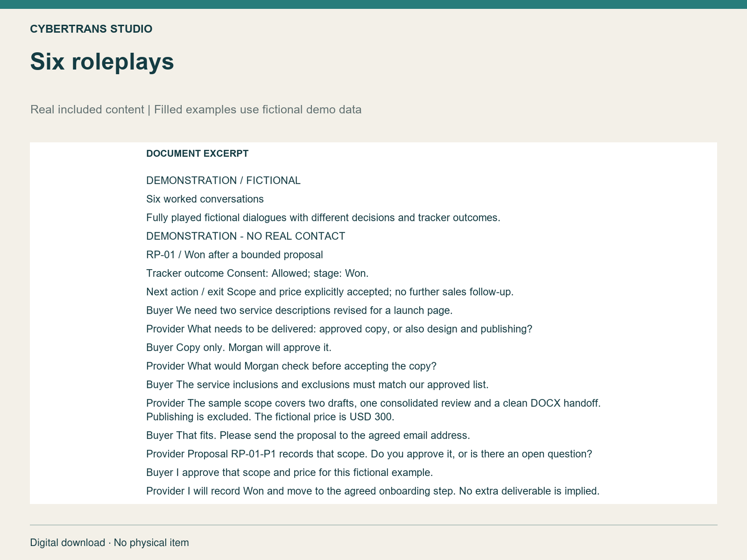The width and height of the screenshot is (747, 560).
Task: Select 'Provider What needs to be delivered' line
Action: coord(339,329)
